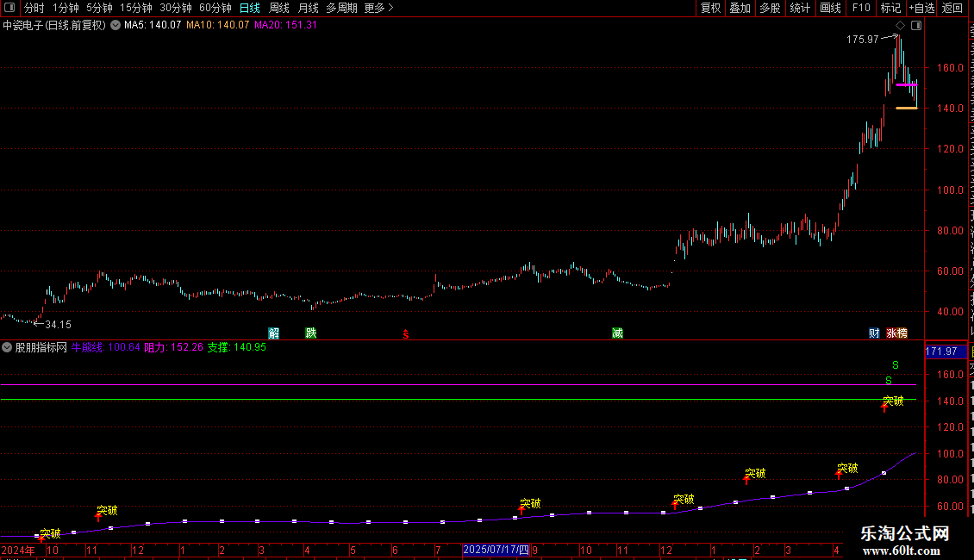Open the 统计 statistics tool
Screen dimensions: 974x560
point(799,8)
